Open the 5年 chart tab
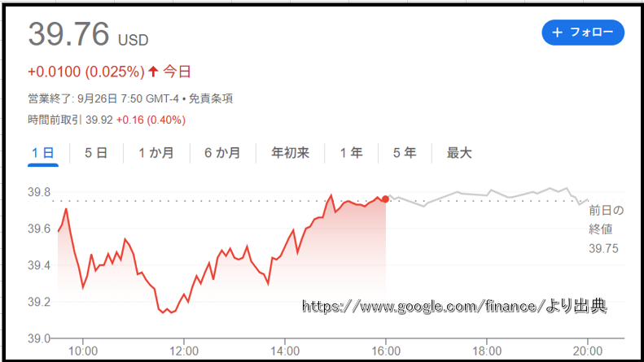 pyautogui.click(x=405, y=153)
